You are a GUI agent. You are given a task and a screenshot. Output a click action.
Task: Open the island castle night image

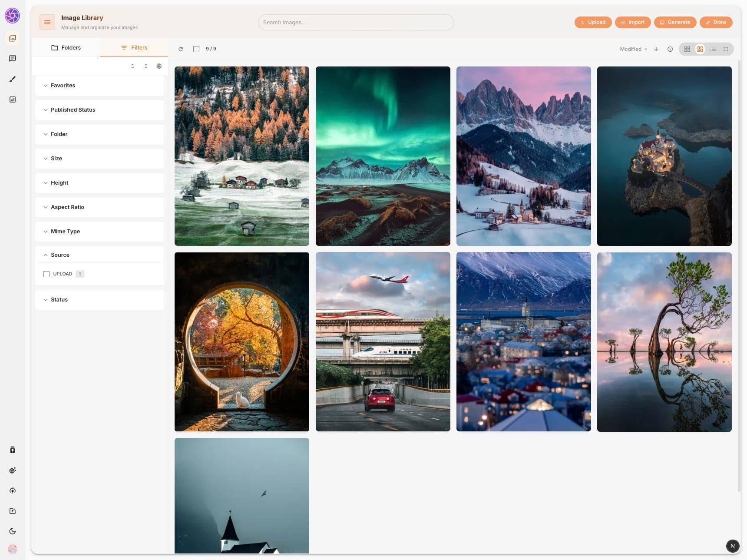[664, 156]
